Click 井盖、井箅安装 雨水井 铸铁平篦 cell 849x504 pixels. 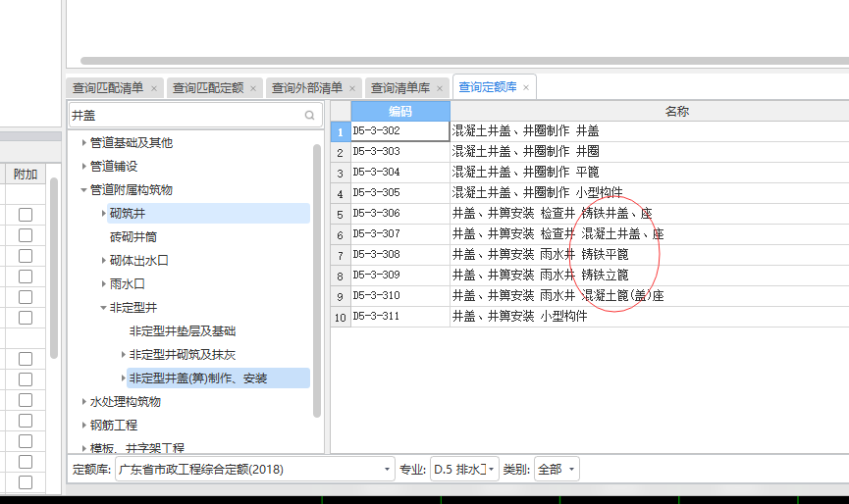(650, 254)
